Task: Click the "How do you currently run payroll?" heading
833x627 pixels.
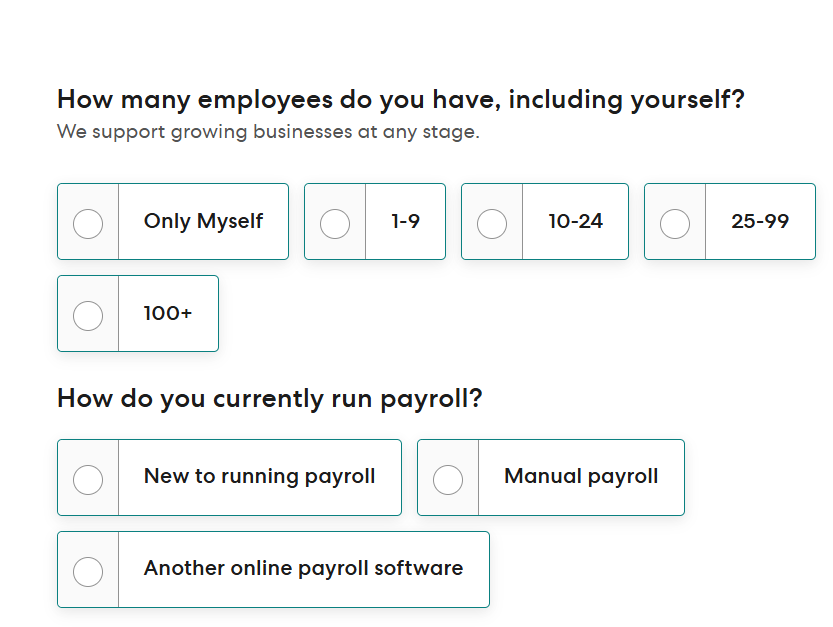Action: [x=270, y=398]
